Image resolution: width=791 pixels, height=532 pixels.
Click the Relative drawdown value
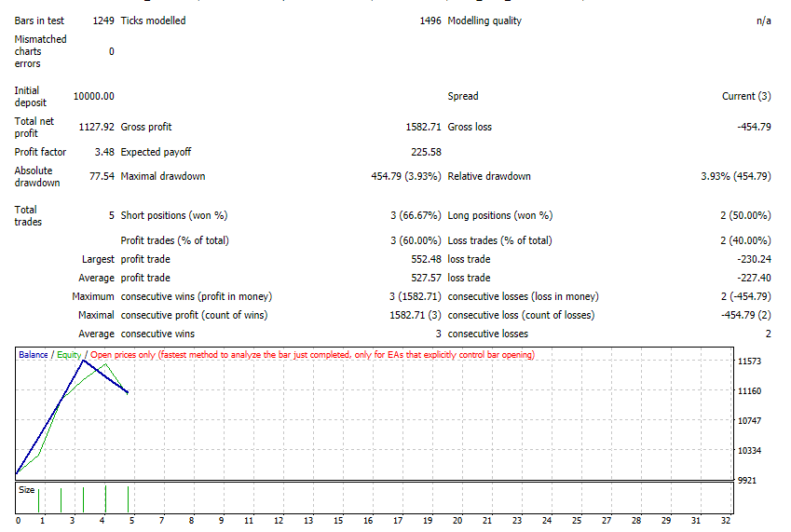tap(735, 176)
